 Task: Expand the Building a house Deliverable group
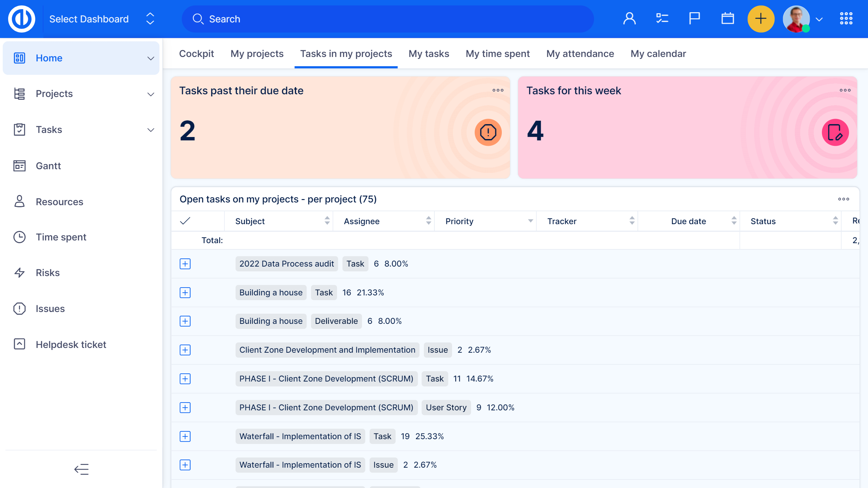tap(185, 321)
